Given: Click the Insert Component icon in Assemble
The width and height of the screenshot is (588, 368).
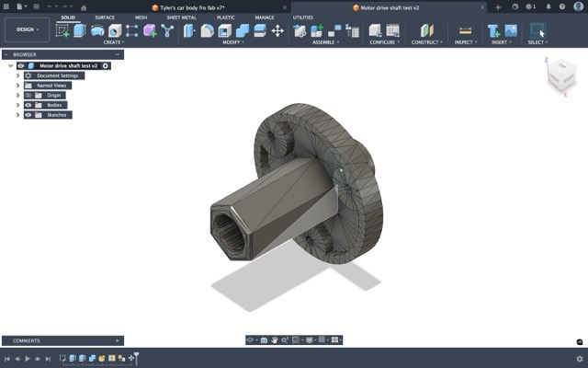Looking at the screenshot, I should click(x=300, y=30).
